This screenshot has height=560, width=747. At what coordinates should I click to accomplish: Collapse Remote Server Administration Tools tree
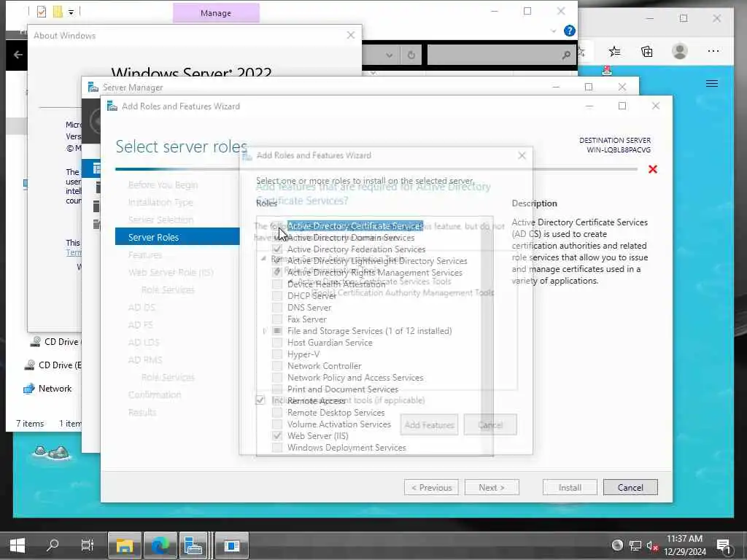[263, 259]
